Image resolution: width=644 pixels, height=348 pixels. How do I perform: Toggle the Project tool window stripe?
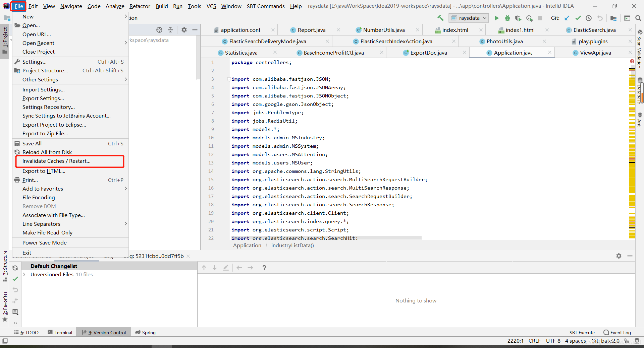(5, 40)
